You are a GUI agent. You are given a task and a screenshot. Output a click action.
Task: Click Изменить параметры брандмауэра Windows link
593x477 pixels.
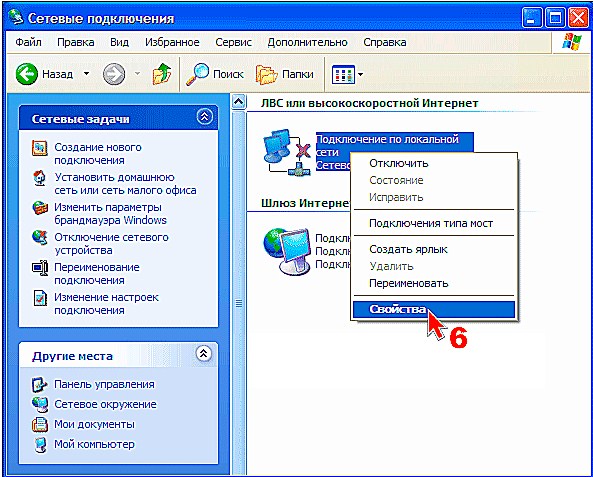pyautogui.click(x=110, y=214)
